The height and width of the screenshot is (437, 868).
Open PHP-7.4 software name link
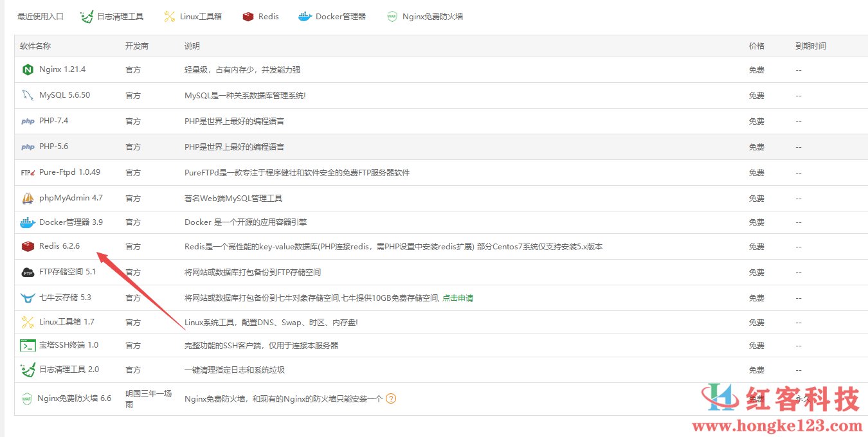53,121
